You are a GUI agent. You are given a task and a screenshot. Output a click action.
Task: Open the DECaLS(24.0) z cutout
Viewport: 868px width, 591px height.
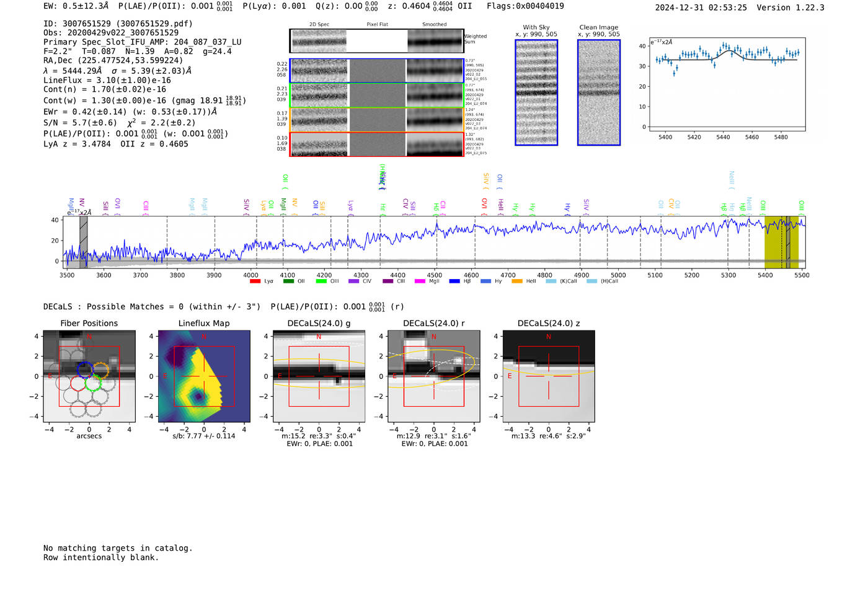(x=549, y=376)
